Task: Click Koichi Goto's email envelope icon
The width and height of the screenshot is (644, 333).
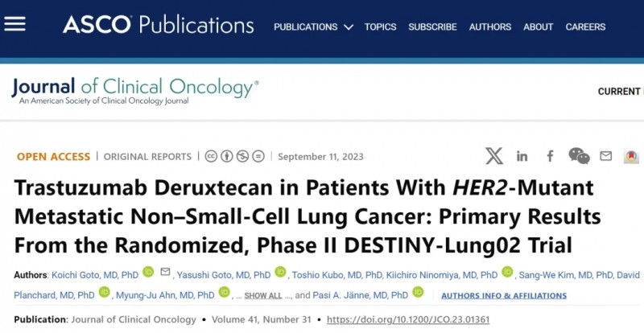Action: point(166,273)
